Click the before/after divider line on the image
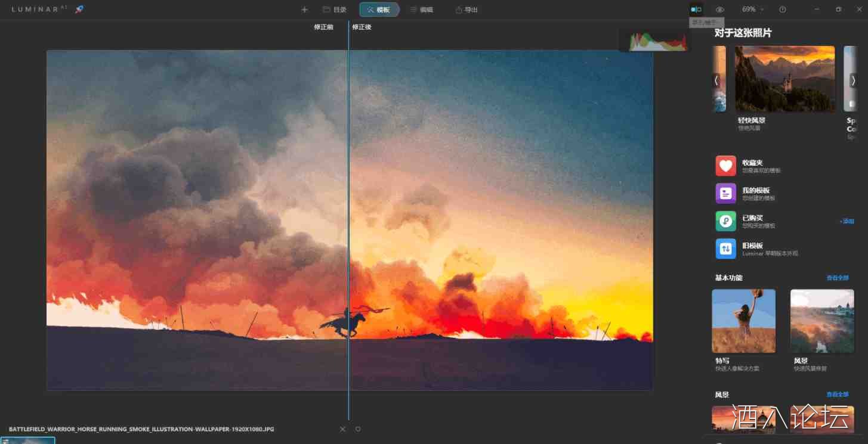The width and height of the screenshot is (868, 444). tap(349, 221)
